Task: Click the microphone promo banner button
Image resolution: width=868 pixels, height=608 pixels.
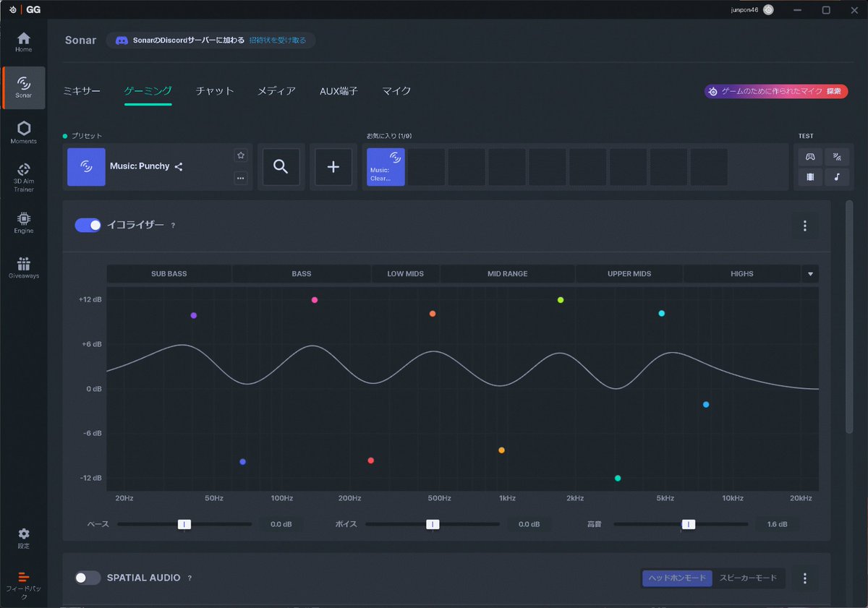Action: pyautogui.click(x=776, y=91)
